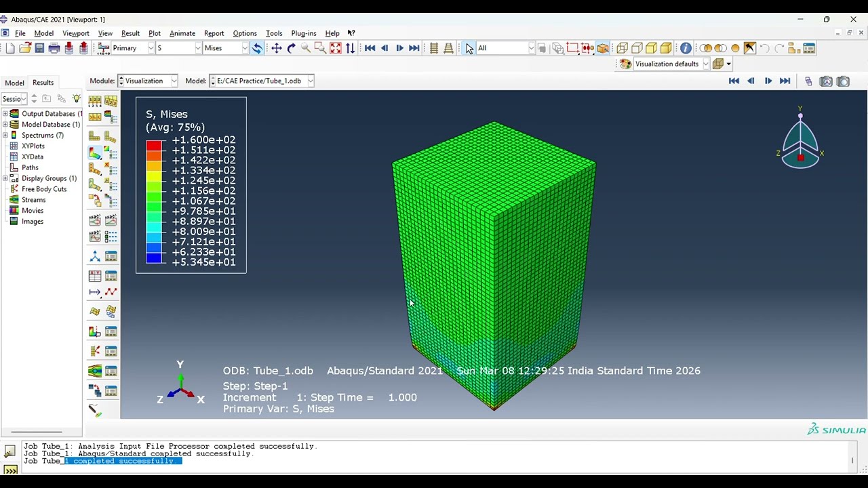Viewport: 868px width, 488px height.
Task: Go to first frame in toolbar playback
Action: (x=370, y=48)
